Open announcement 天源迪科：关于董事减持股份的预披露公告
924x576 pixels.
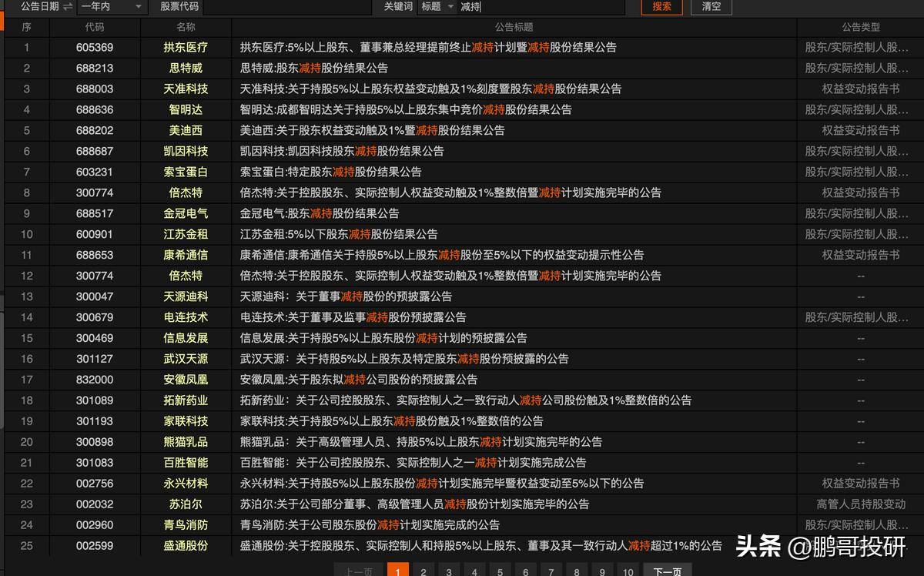pos(346,296)
